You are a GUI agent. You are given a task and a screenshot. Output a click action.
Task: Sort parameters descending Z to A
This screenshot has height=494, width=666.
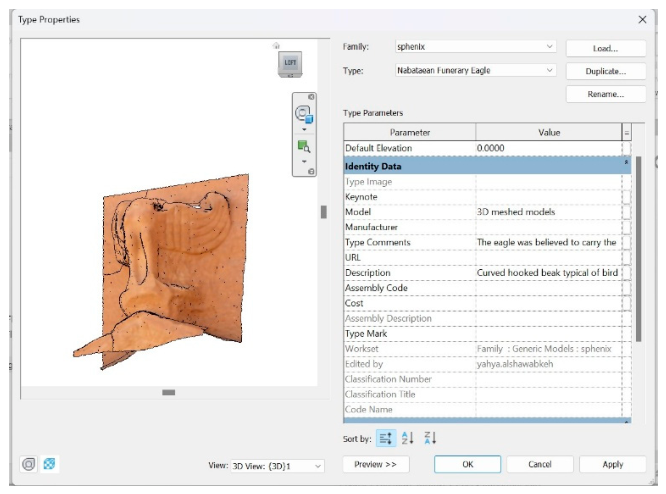coord(430,438)
